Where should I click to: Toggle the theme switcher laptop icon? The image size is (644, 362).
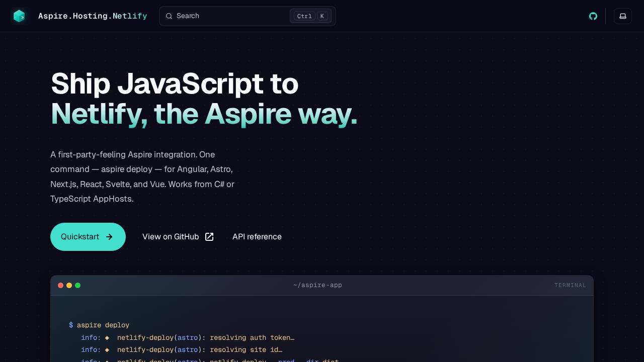[623, 16]
